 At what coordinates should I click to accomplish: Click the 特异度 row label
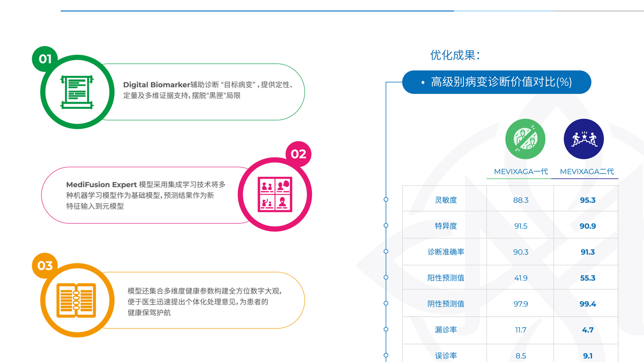446,226
